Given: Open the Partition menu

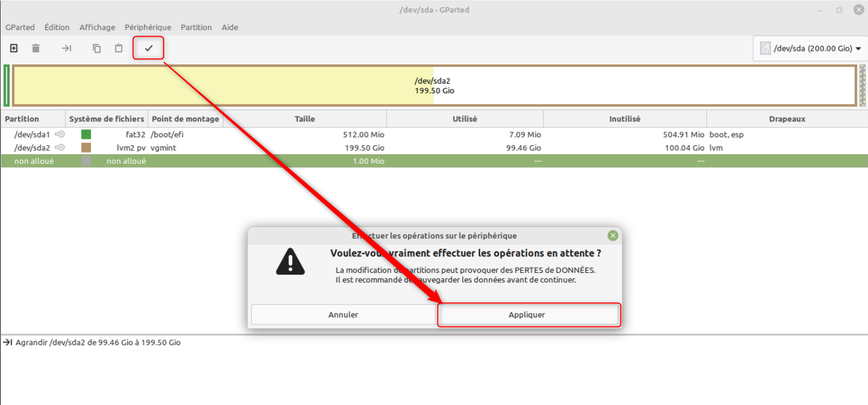Looking at the screenshot, I should [x=196, y=27].
